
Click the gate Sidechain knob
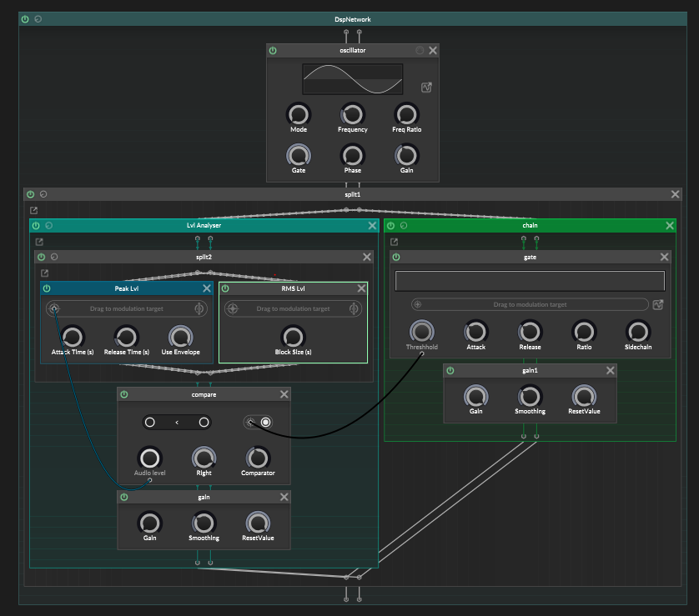[x=638, y=332]
